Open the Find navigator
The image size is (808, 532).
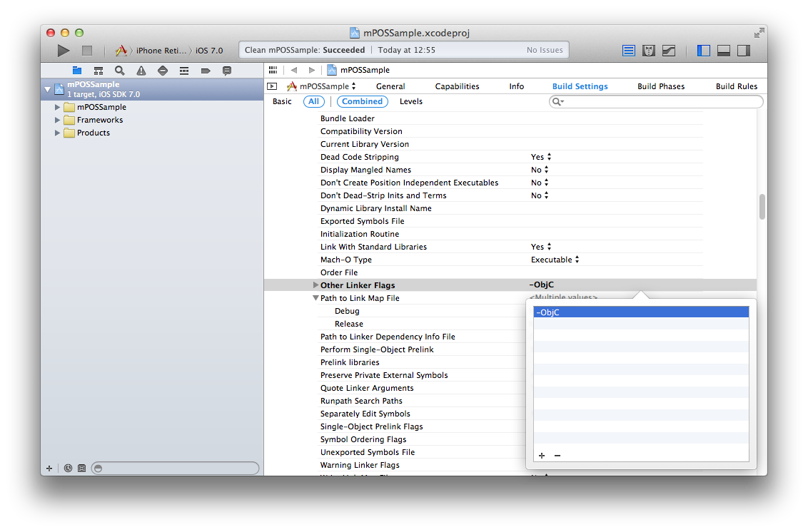[x=119, y=71]
